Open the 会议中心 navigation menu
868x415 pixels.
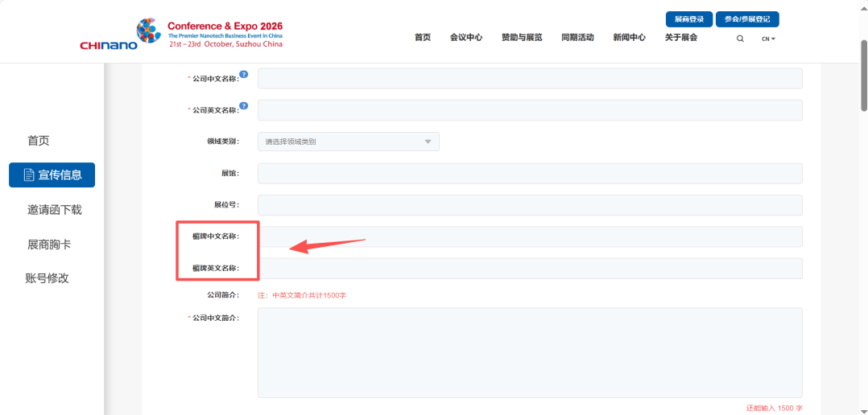pos(465,38)
